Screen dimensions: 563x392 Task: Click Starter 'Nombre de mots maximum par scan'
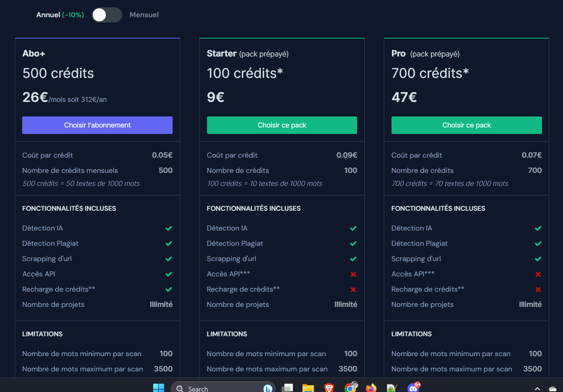(x=267, y=369)
